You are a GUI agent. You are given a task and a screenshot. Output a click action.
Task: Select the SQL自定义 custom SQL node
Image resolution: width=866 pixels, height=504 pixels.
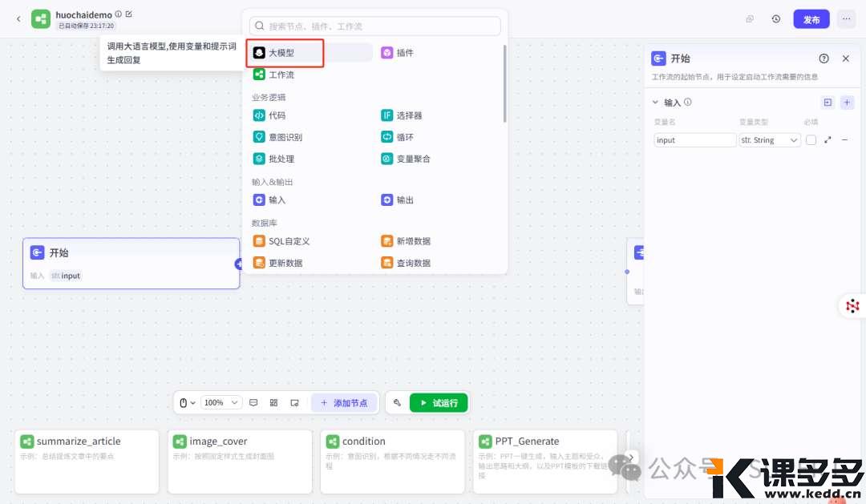(290, 240)
